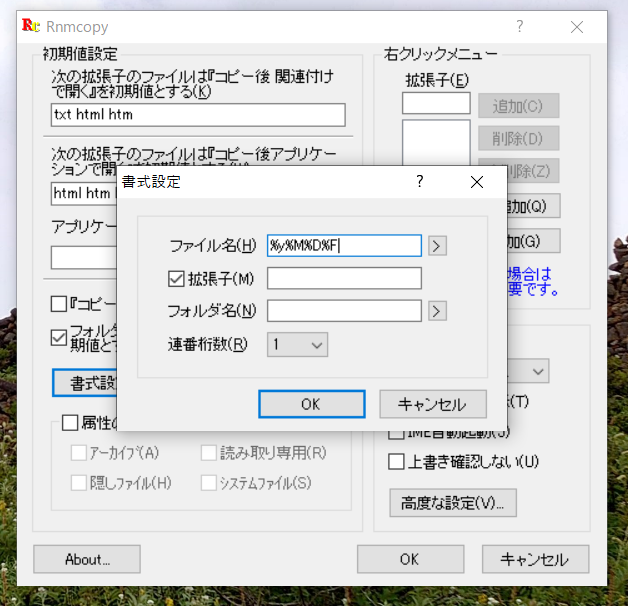Image resolution: width=628 pixels, height=606 pixels.
Task: Click the arrow button beside フォルダ名 field
Action: pyautogui.click(x=437, y=311)
